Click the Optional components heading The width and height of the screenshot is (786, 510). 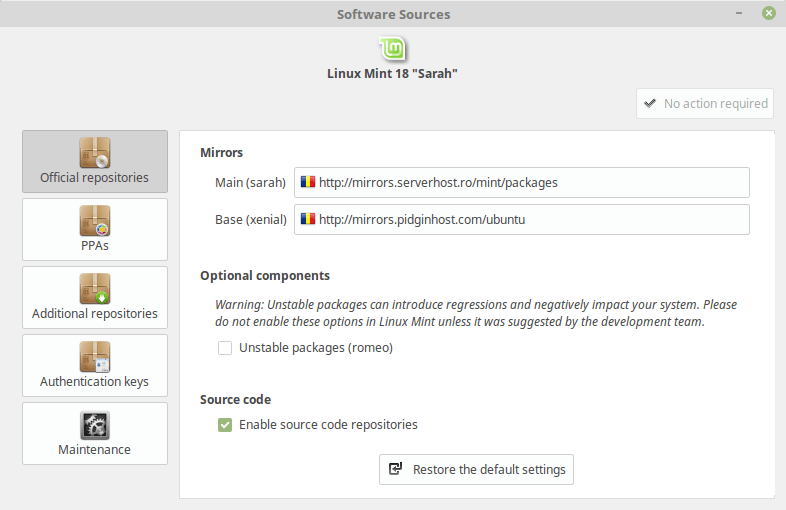pyautogui.click(x=265, y=276)
